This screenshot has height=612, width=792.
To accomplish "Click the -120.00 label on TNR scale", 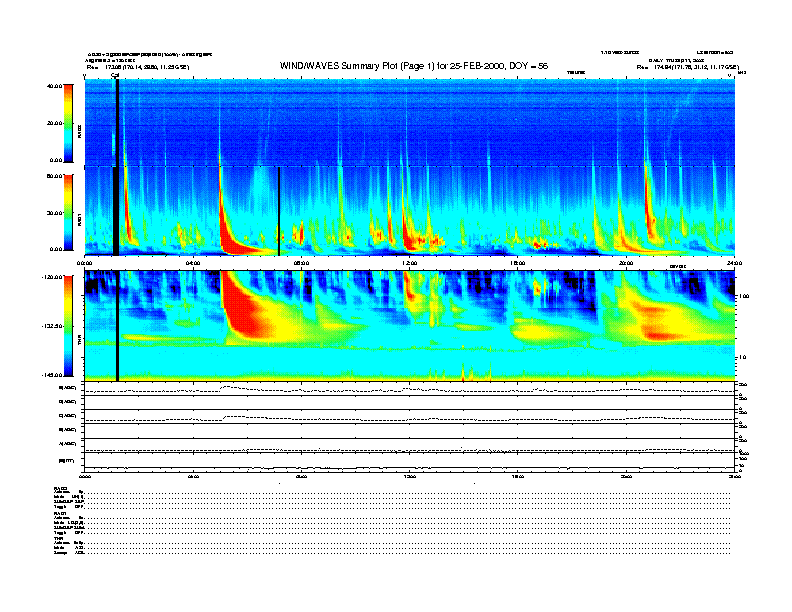I will [52, 277].
